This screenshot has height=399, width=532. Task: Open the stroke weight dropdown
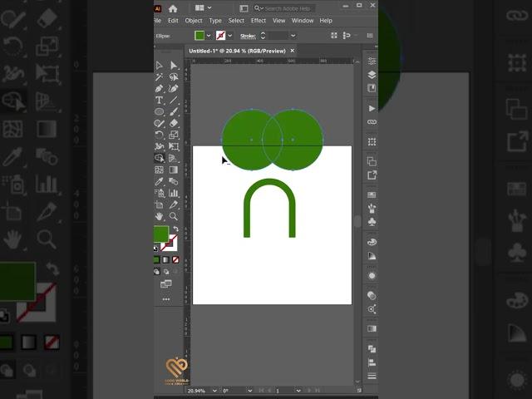click(293, 36)
